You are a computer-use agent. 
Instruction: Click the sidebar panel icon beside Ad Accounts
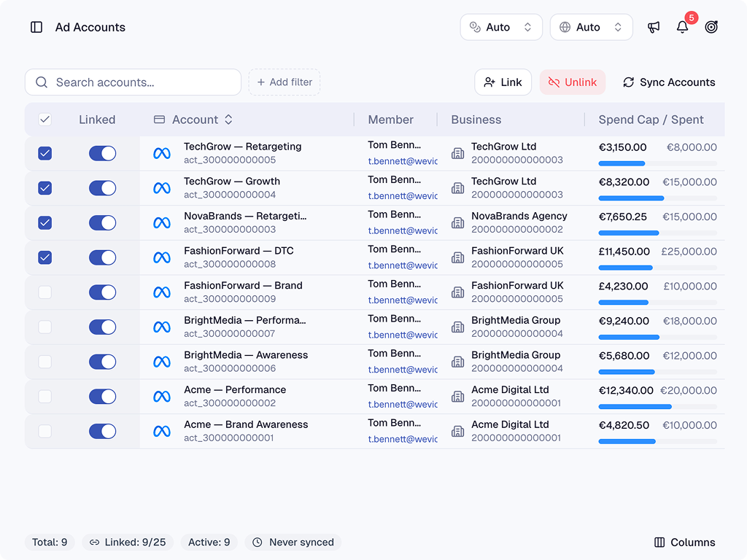click(36, 27)
